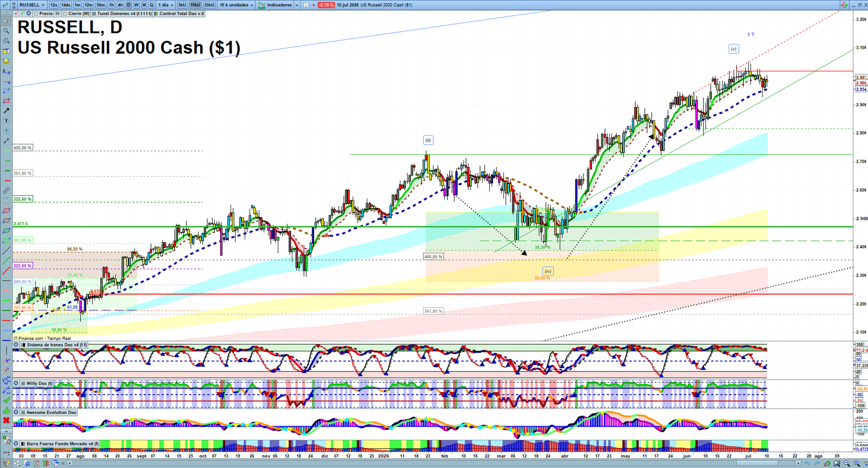
Task: Select the W weekly timeframe
Action: (x=136, y=5)
